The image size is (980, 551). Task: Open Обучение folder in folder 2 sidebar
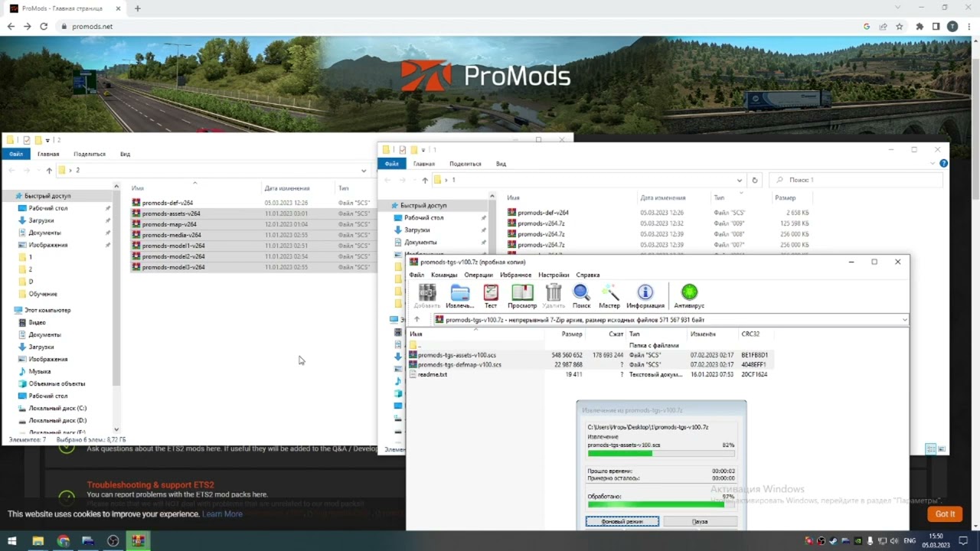pyautogui.click(x=43, y=294)
